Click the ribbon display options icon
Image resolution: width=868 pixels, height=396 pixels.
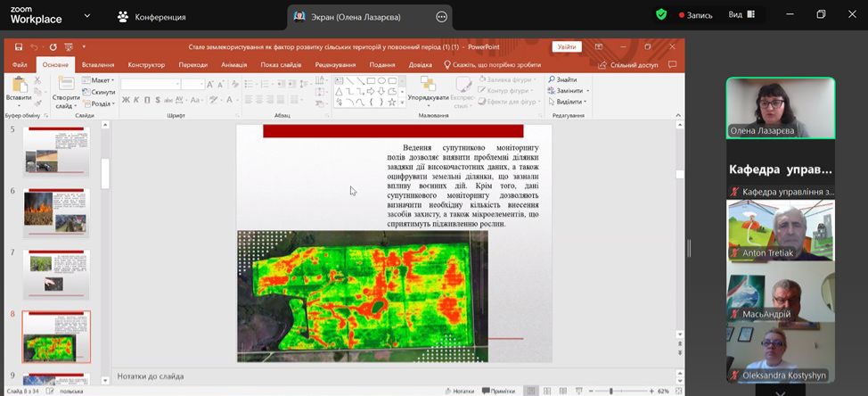click(x=598, y=47)
